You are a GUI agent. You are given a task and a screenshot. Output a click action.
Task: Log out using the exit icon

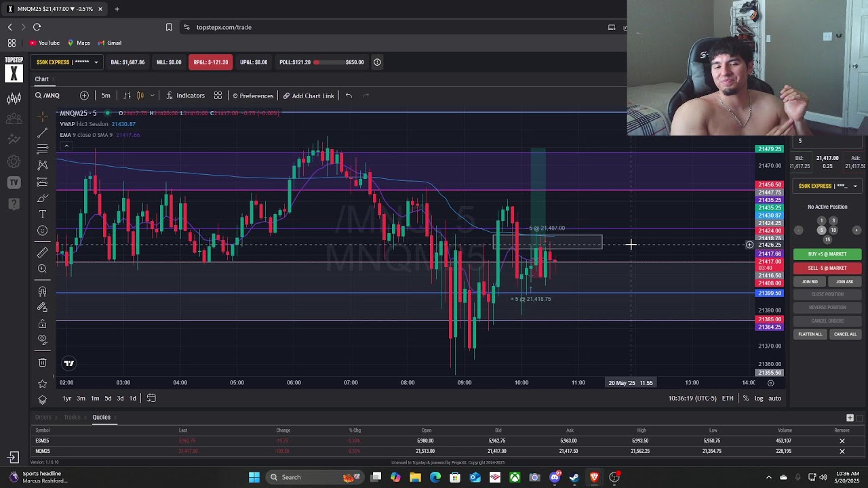point(14,457)
